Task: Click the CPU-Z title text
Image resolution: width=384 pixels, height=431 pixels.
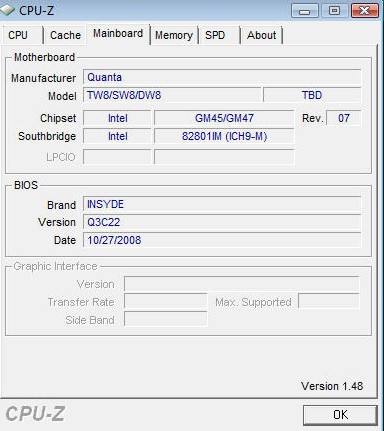Action: [36, 10]
